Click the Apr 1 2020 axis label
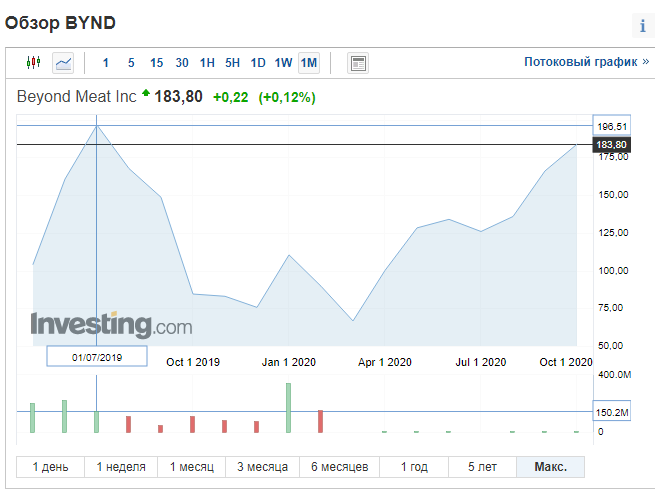Screen dimensions: 655x493 pos(385,362)
